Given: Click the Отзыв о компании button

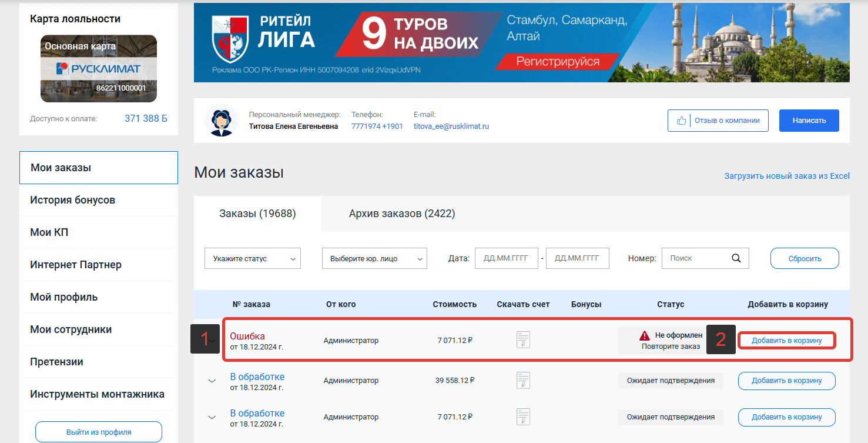Looking at the screenshot, I should (719, 121).
